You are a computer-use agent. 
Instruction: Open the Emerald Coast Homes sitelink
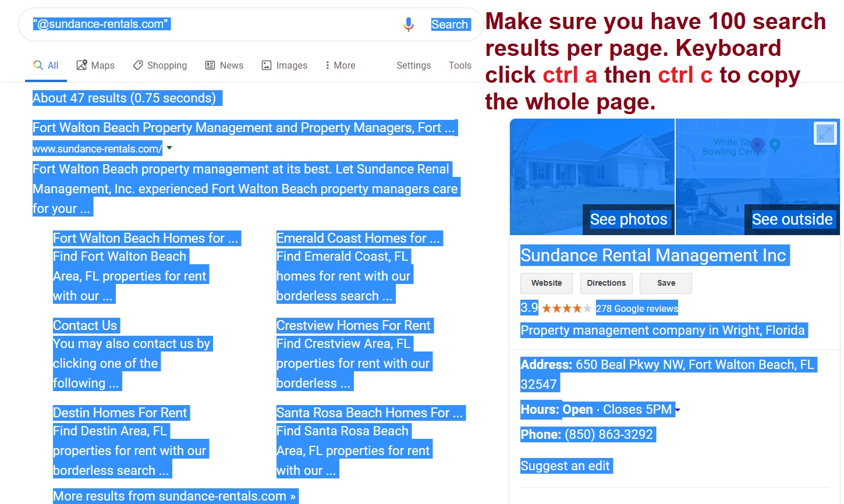(358, 238)
